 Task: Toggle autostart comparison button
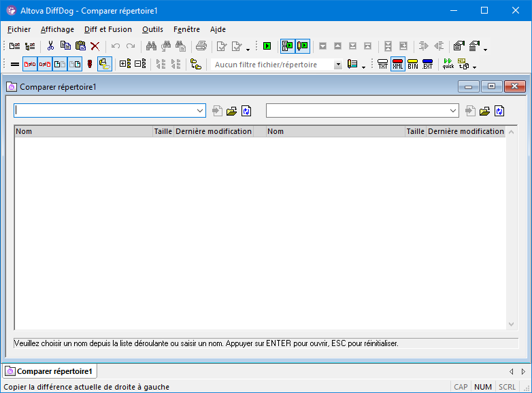coord(287,46)
